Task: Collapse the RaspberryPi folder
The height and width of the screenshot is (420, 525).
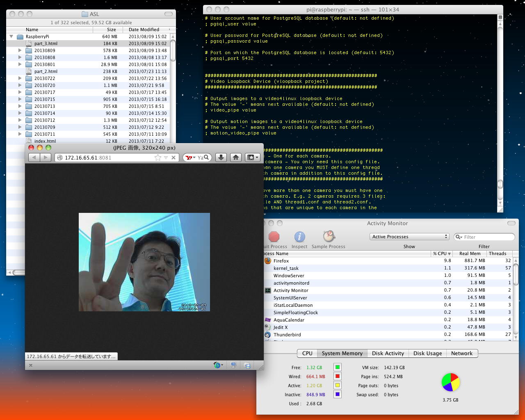Action: (11, 37)
